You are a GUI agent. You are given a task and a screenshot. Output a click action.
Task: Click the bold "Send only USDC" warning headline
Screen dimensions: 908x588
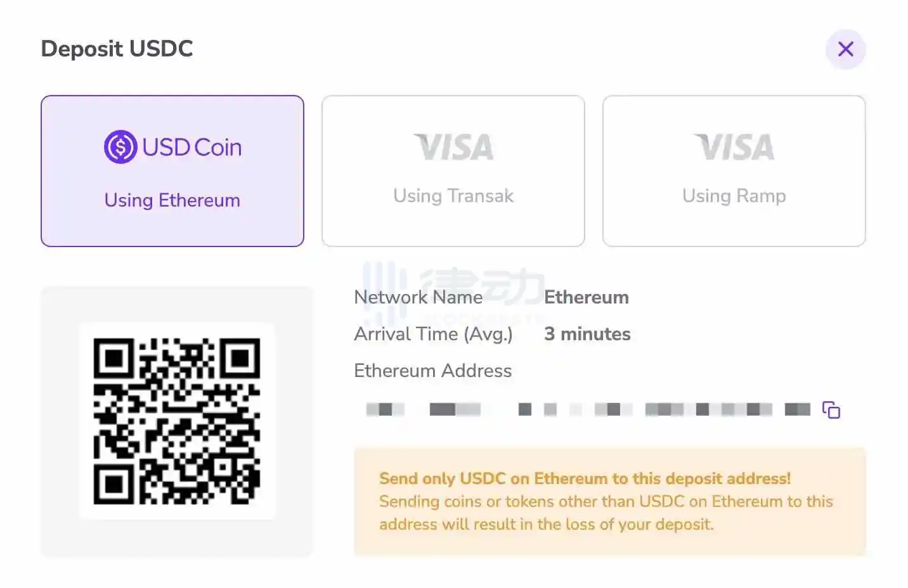pyautogui.click(x=585, y=478)
